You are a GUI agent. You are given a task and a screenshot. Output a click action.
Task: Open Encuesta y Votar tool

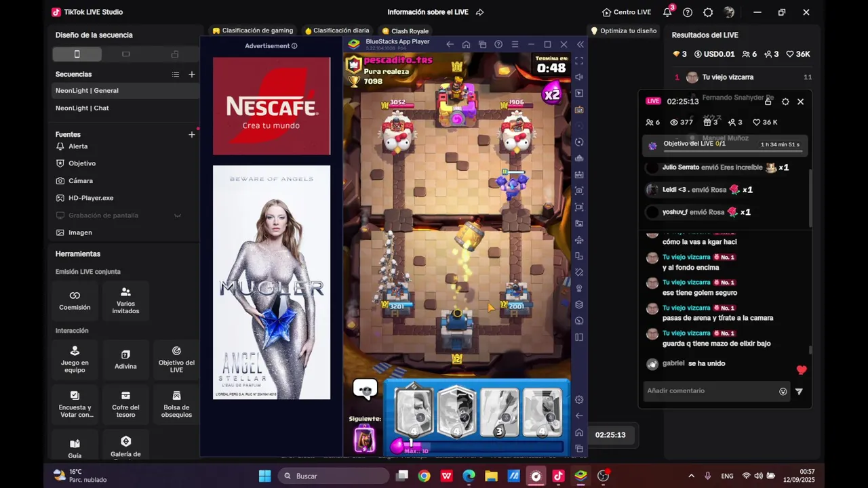(75, 404)
